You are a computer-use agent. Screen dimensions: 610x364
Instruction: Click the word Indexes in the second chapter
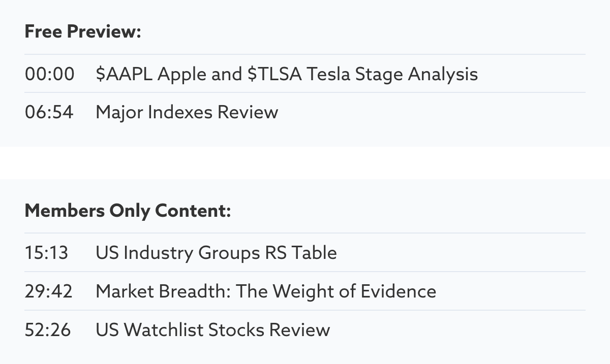click(180, 112)
